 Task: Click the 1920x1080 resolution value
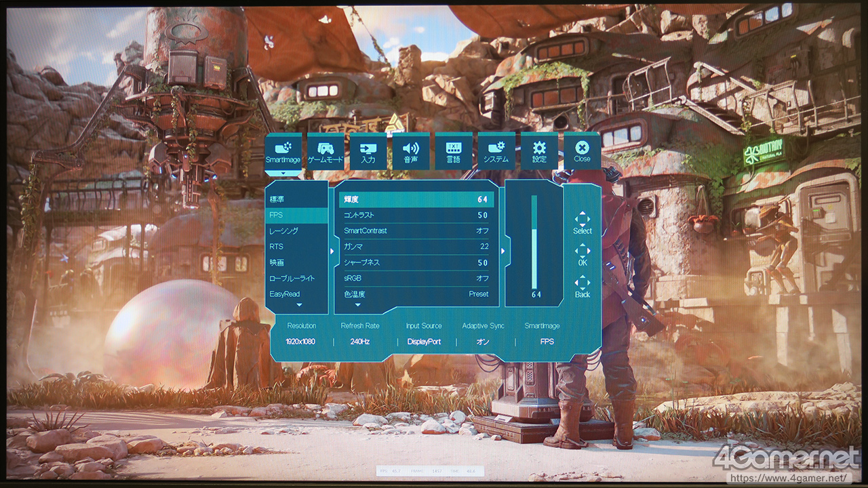coord(300,342)
